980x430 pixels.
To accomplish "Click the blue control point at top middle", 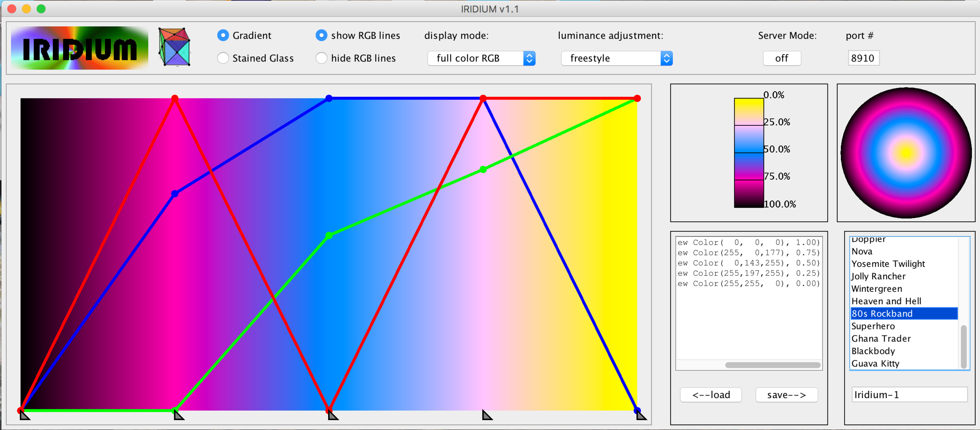I will coord(329,98).
